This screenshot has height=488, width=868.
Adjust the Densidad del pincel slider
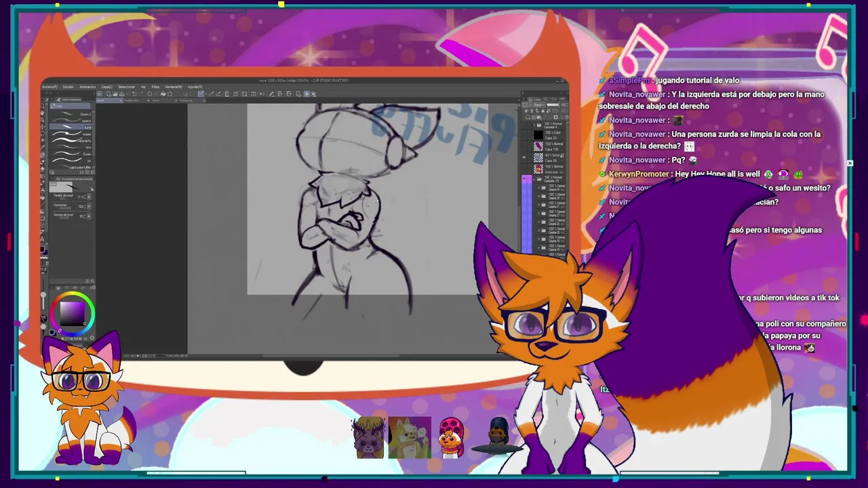[x=64, y=218]
